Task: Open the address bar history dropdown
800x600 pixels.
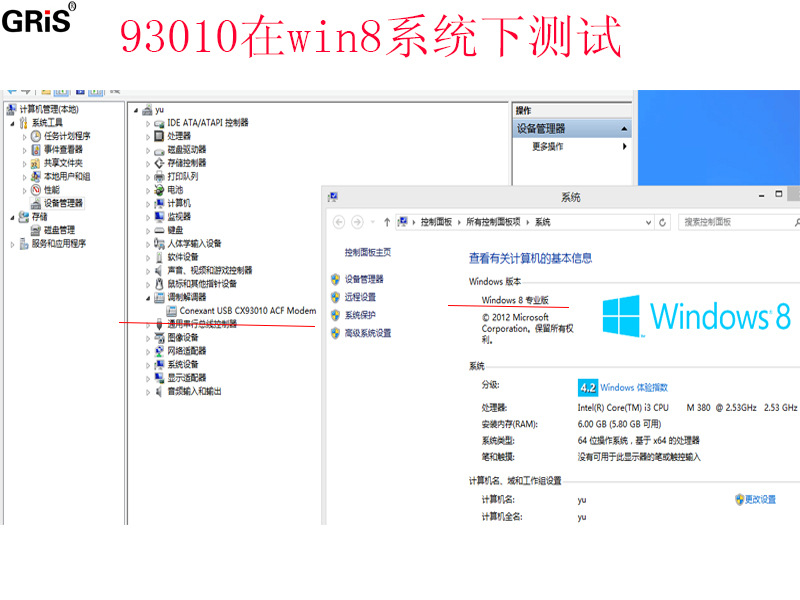Action: (648, 222)
